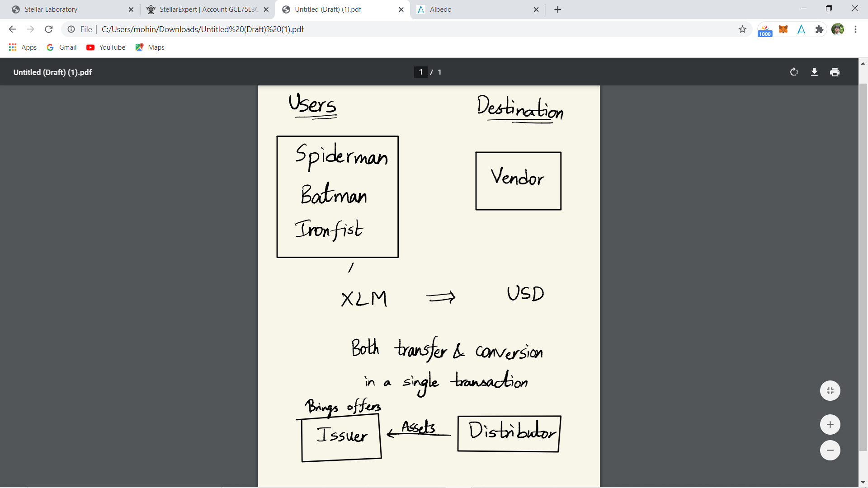Reload the current page
The image size is (868, 488).
click(x=49, y=29)
